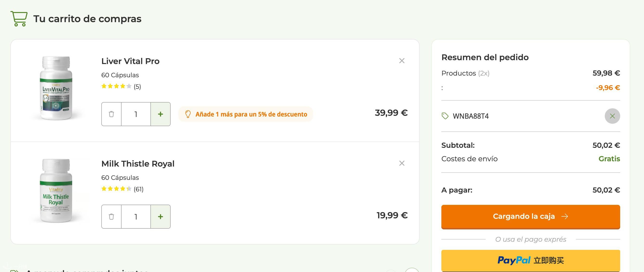Increase Liver Vital Pro quantity with plus
644x272 pixels.
click(x=161, y=114)
